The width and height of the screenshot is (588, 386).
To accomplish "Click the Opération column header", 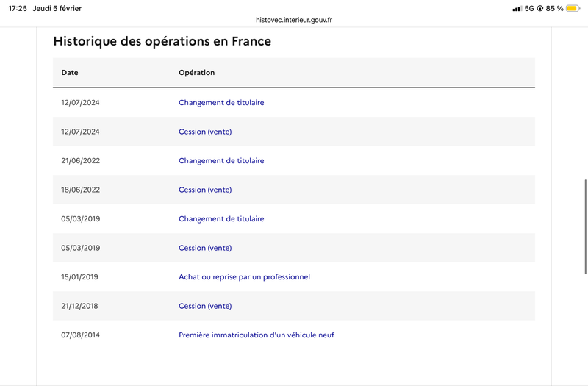I will [x=196, y=73].
